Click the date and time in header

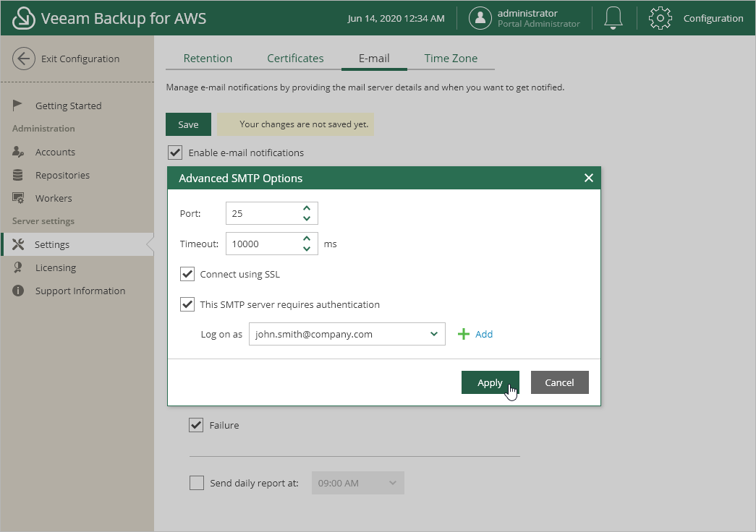click(396, 18)
